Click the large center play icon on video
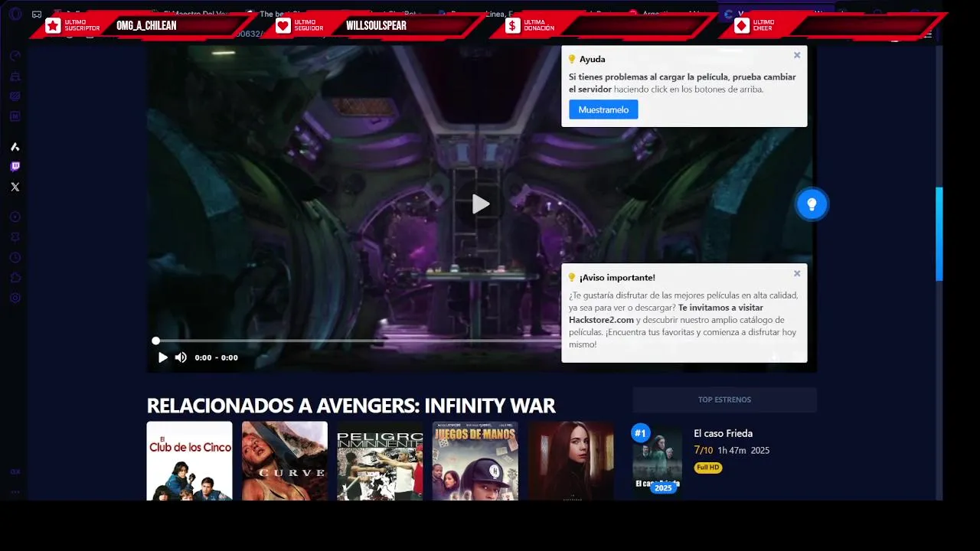Viewport: 980px width, 551px height. click(x=480, y=204)
